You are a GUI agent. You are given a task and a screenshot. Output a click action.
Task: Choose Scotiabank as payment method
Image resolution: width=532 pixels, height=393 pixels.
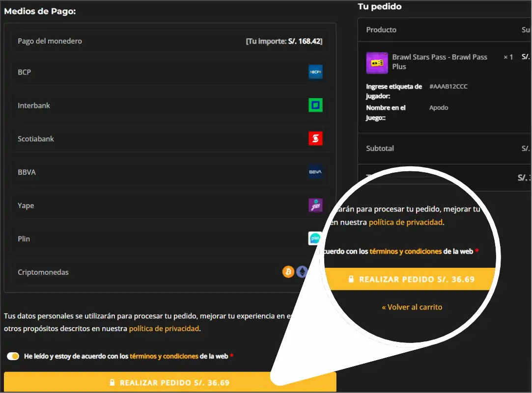point(170,138)
